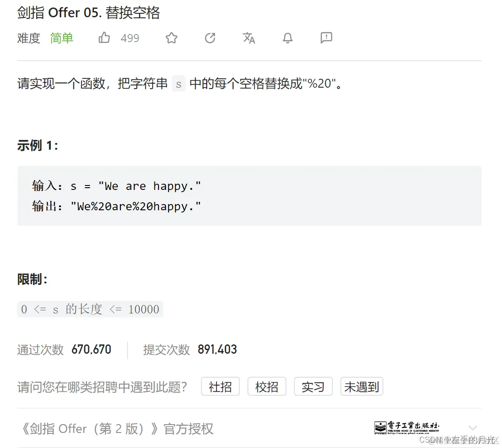Image resolution: width=502 pixels, height=448 pixels.
Task: Click the 简单 difficulty label
Action: [62, 38]
